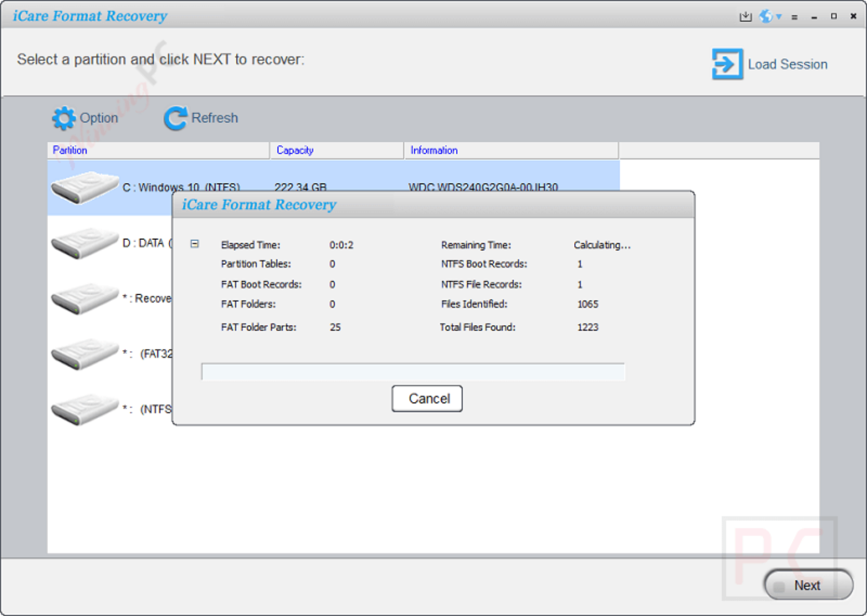The width and height of the screenshot is (867, 616).
Task: Sort by the Partition column header
Action: 159,150
